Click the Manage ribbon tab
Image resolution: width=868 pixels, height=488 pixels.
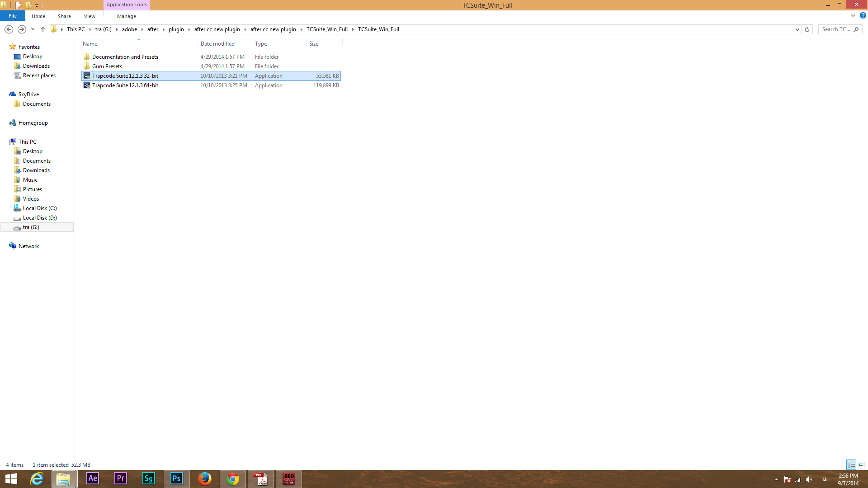[x=126, y=16]
